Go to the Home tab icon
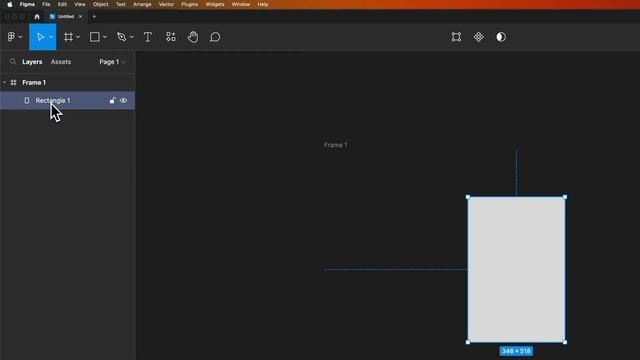This screenshot has height=360, width=640. pos(37,17)
